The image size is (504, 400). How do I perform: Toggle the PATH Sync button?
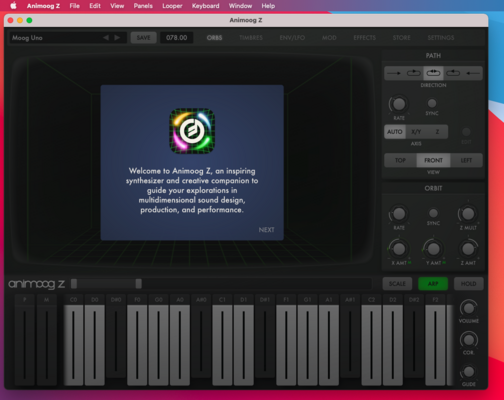[432, 103]
